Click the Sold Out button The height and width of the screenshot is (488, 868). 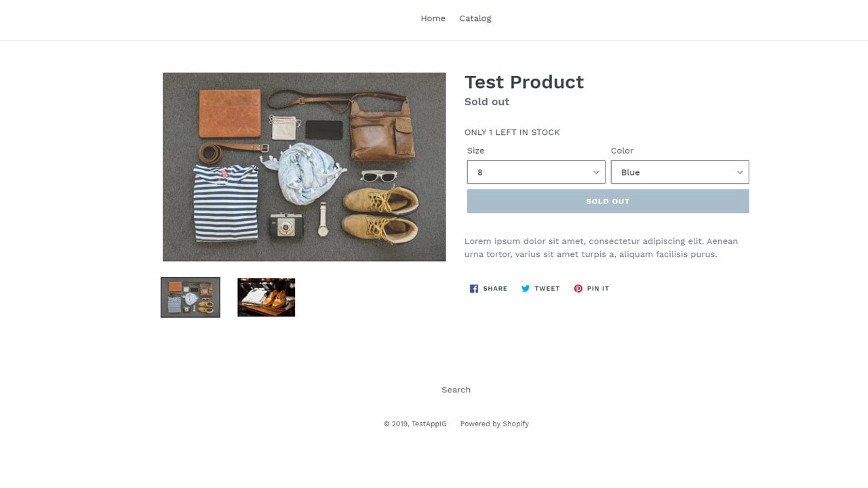pyautogui.click(x=608, y=201)
